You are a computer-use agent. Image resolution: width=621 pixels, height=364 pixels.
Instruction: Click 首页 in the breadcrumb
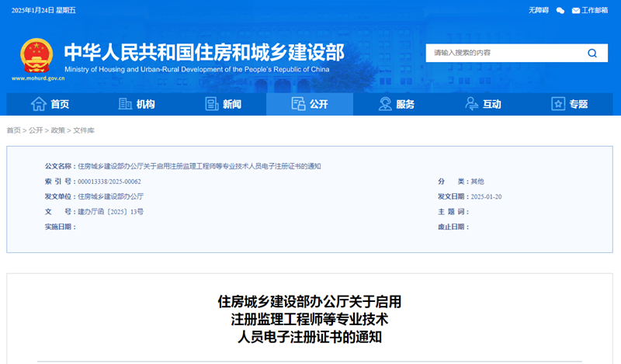pyautogui.click(x=14, y=130)
